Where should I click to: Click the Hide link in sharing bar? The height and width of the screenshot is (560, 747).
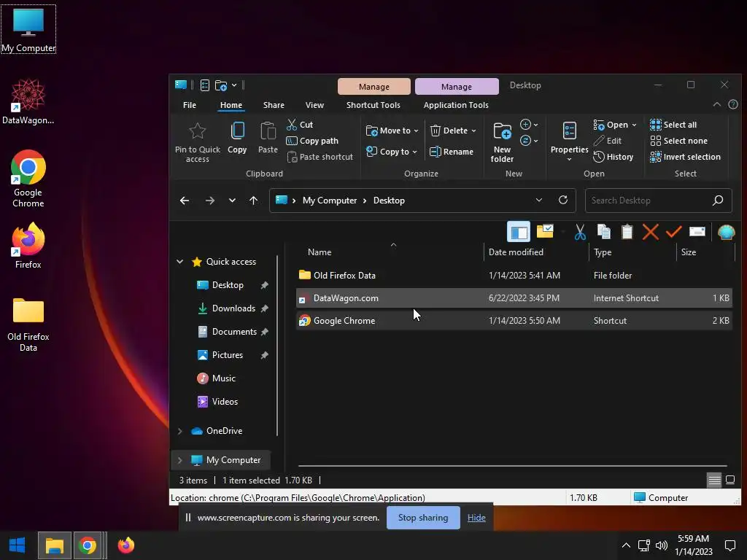pos(476,518)
